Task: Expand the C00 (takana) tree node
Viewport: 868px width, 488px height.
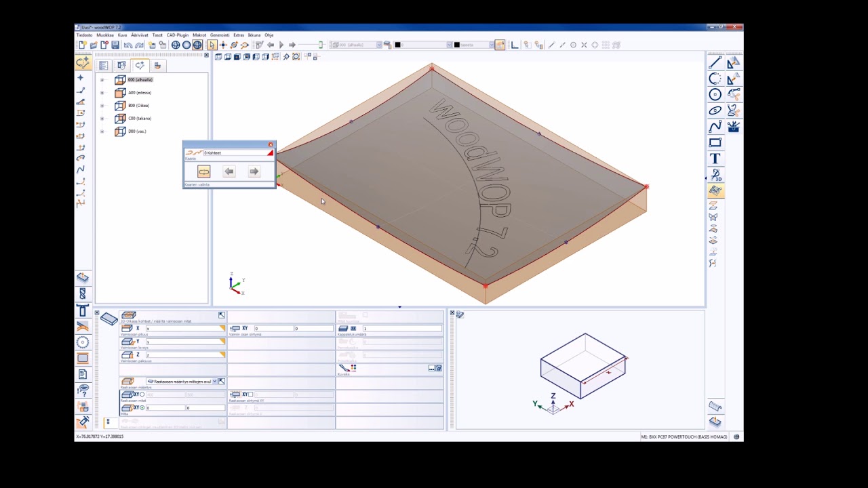Action: click(102, 119)
